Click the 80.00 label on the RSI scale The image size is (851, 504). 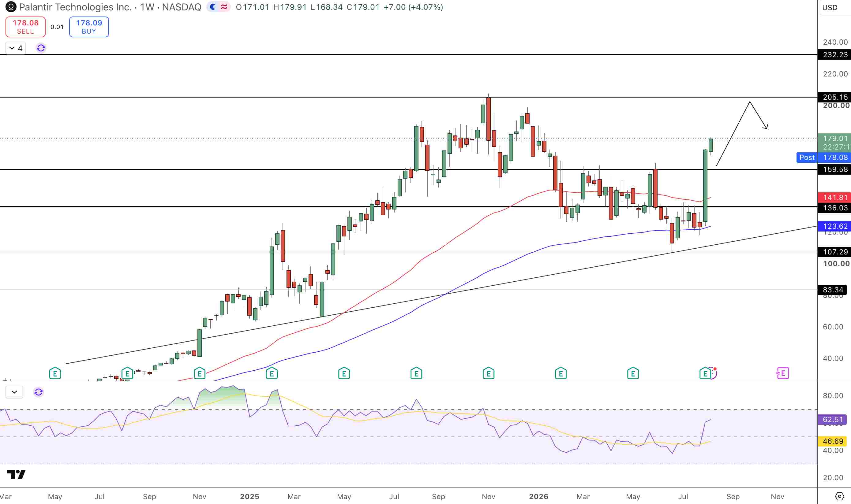[833, 396]
